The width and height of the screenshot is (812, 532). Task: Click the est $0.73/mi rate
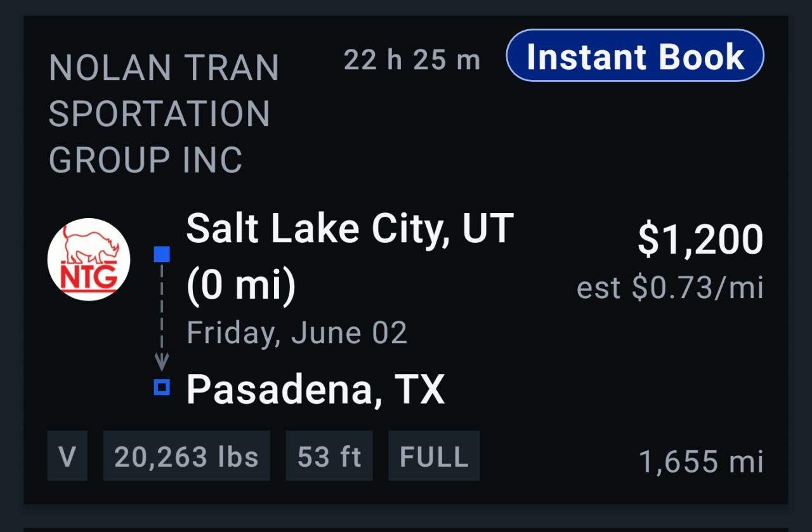click(669, 289)
